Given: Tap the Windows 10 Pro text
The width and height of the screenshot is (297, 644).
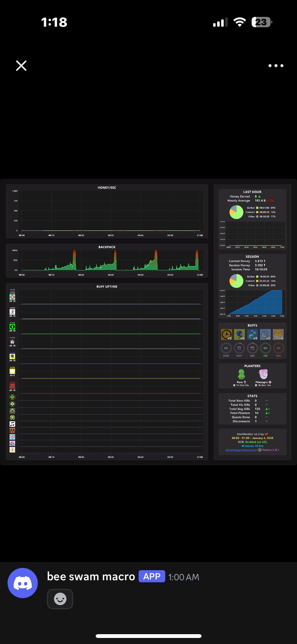Looking at the screenshot, I should [252, 446].
